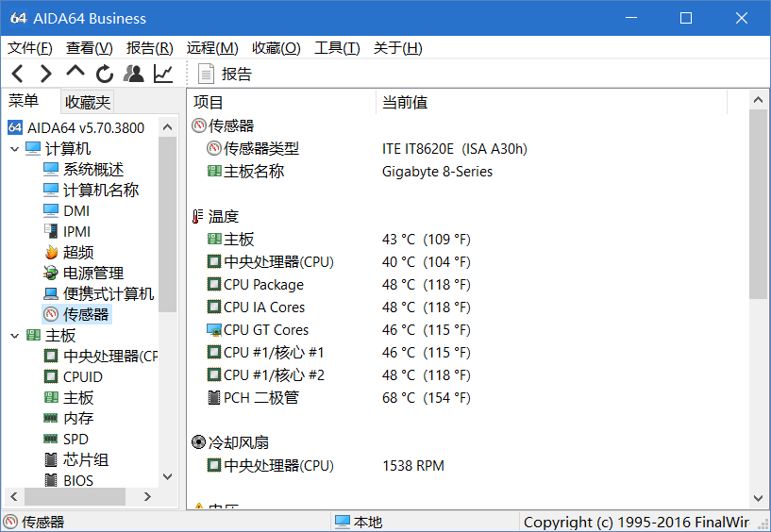Image resolution: width=771 pixels, height=532 pixels.
Task: Open the 查看(V) menu
Action: tap(89, 48)
